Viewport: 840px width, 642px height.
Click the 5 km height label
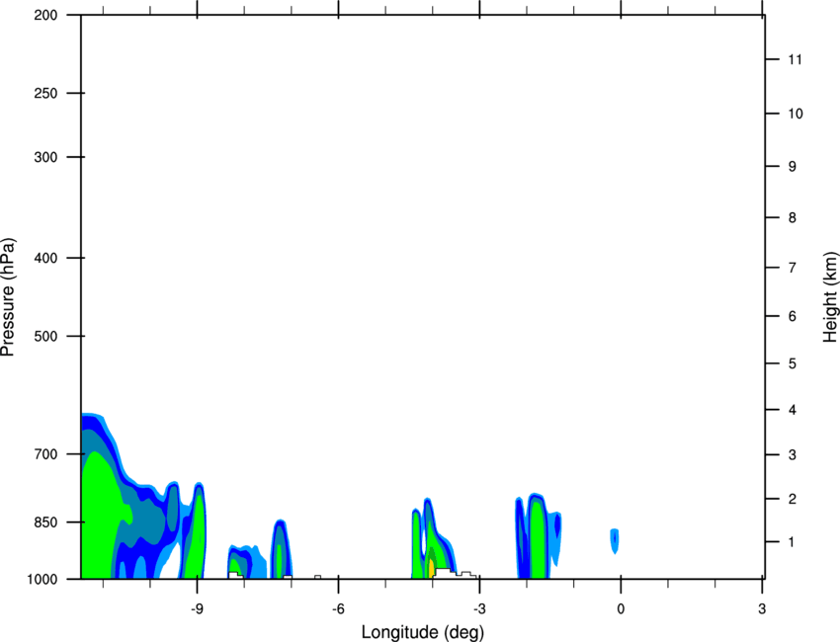793,363
